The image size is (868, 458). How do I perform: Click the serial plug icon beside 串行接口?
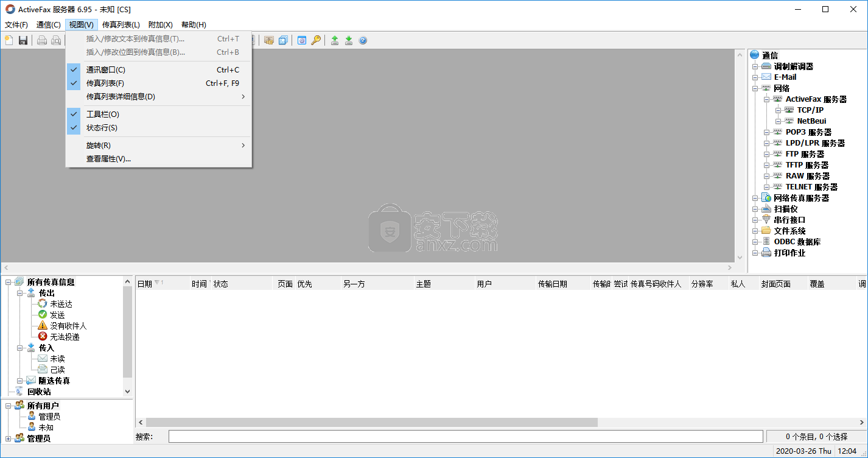pyautogui.click(x=766, y=219)
